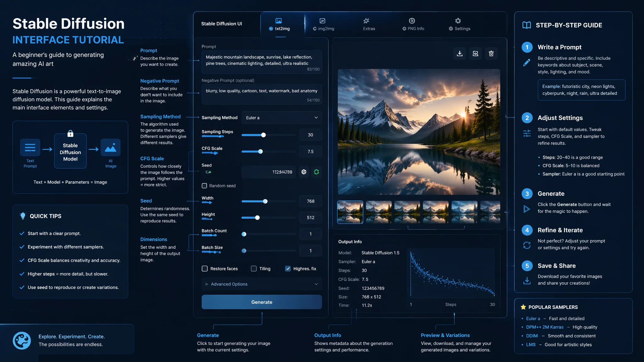The width and height of the screenshot is (644, 362).
Task: Click the play triangle icon beside the Generate step
Action: click(x=527, y=209)
